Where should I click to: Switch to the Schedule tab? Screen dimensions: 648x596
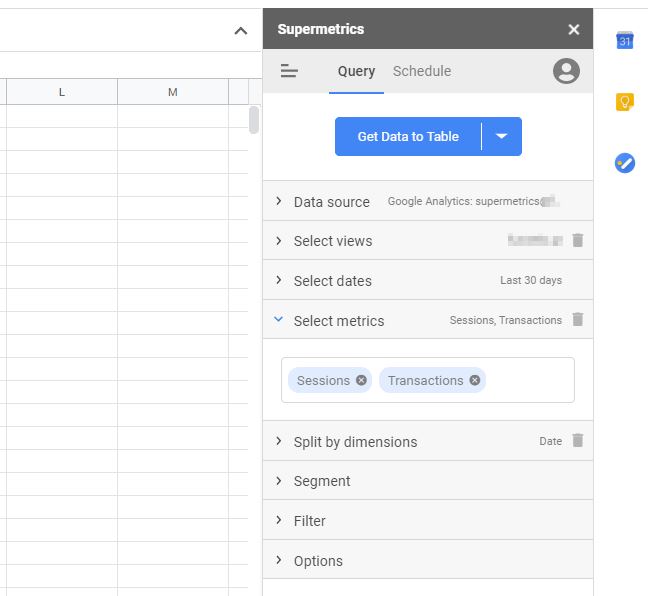click(x=422, y=71)
